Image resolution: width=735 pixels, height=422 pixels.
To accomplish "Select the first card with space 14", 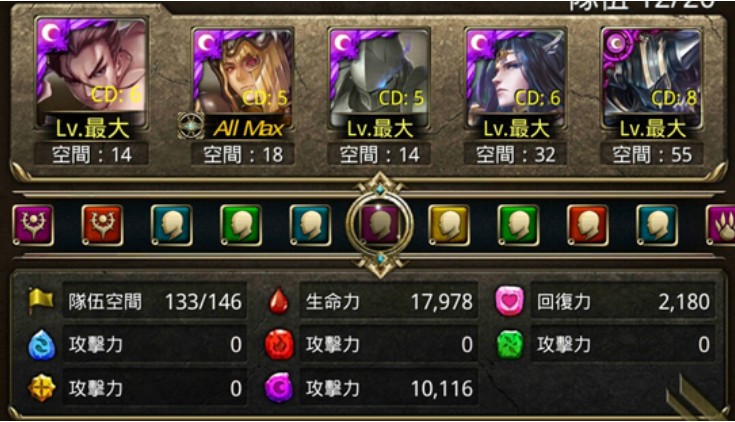I will point(91,73).
